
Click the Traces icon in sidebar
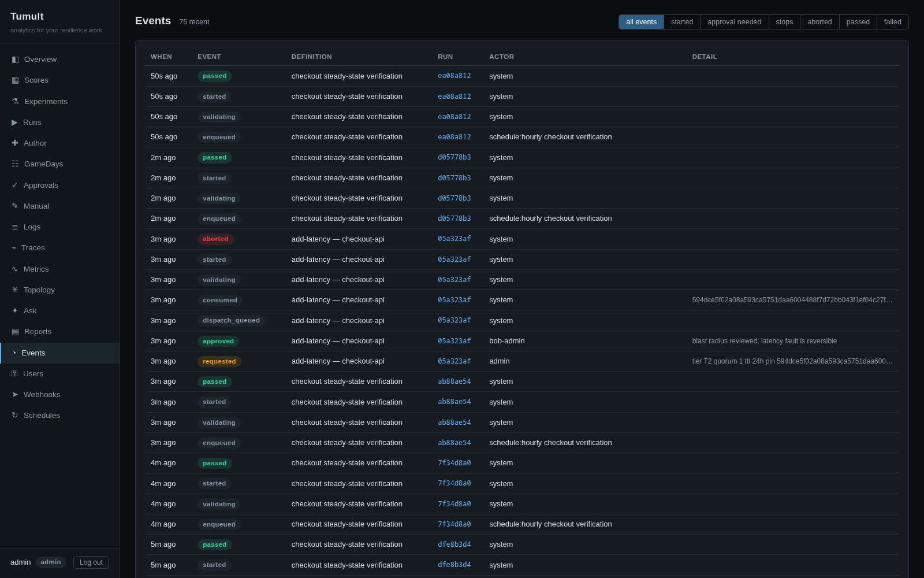(x=14, y=247)
